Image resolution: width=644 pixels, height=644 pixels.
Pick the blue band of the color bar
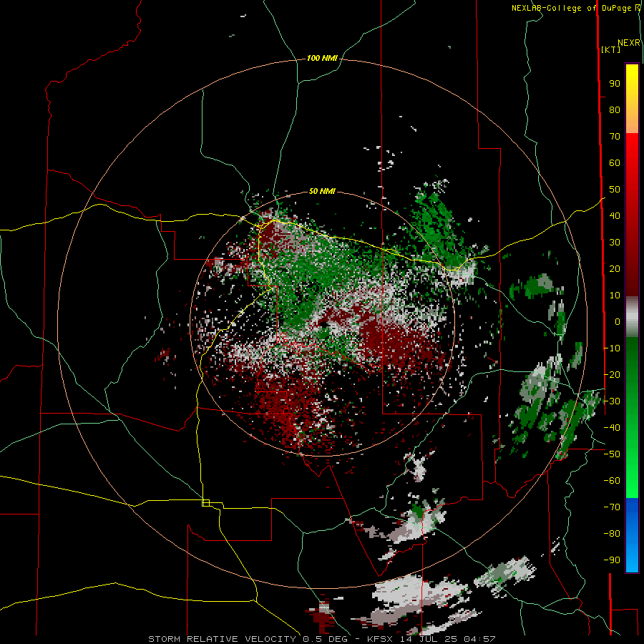point(632,535)
